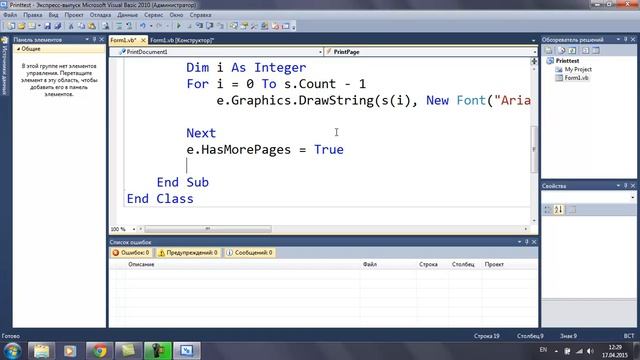The image size is (640, 360).
Task: Collapse the Общие toolbox group
Action: point(18,49)
